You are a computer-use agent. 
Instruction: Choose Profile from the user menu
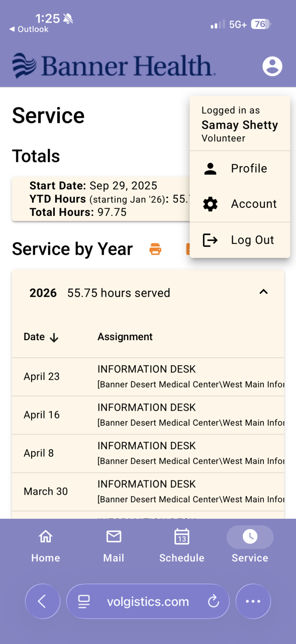[240, 169]
